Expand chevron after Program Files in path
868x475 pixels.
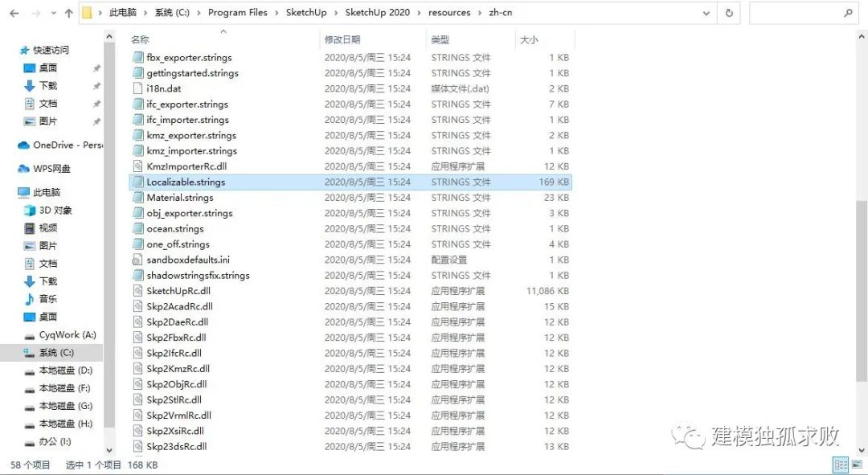tap(276, 13)
